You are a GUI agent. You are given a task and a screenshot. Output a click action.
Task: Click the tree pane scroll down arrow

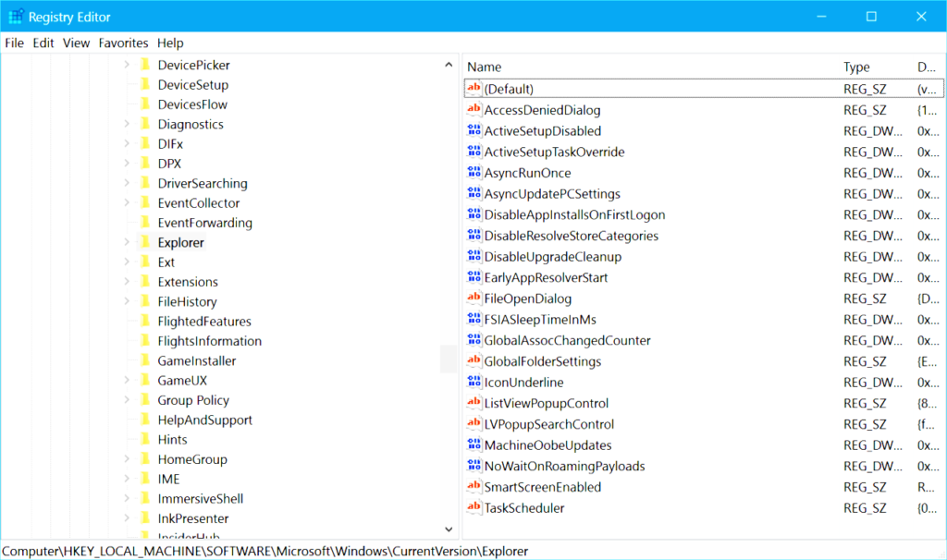tap(449, 530)
